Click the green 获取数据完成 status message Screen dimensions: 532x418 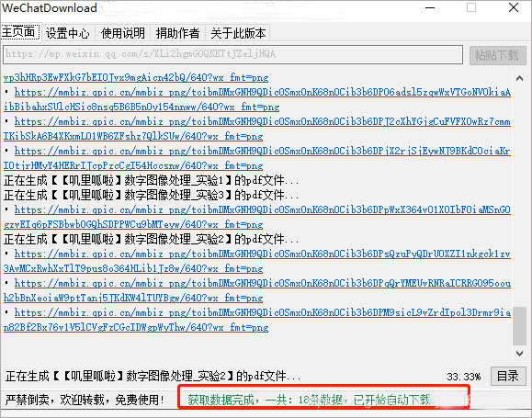309,400
